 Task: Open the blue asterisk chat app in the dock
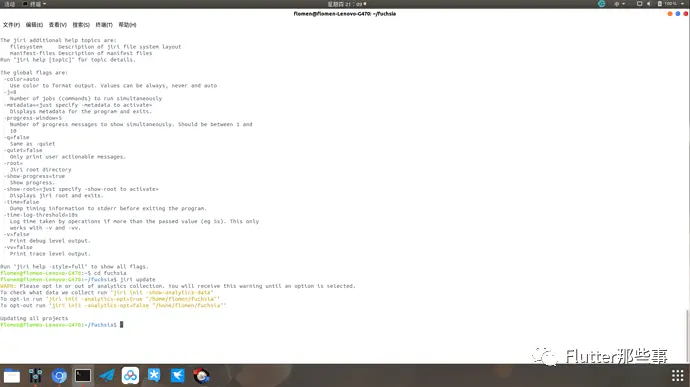154,376
